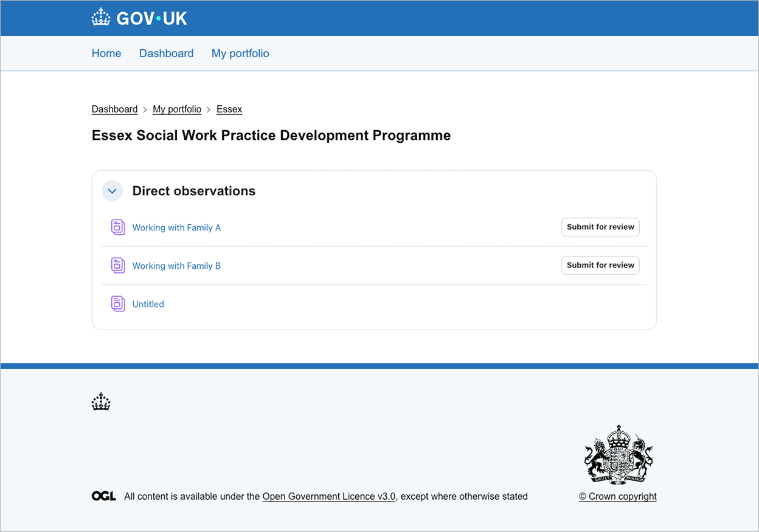Select Dashboard from the navigation bar

click(x=166, y=54)
